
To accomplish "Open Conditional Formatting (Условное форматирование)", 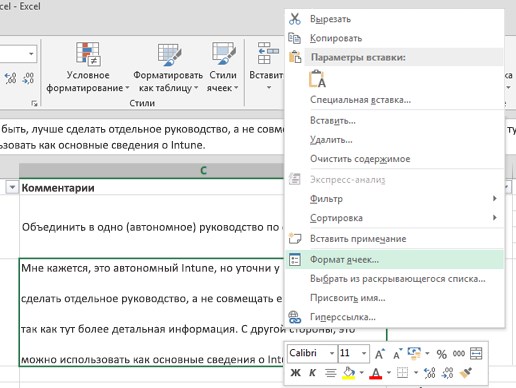I will [88, 67].
